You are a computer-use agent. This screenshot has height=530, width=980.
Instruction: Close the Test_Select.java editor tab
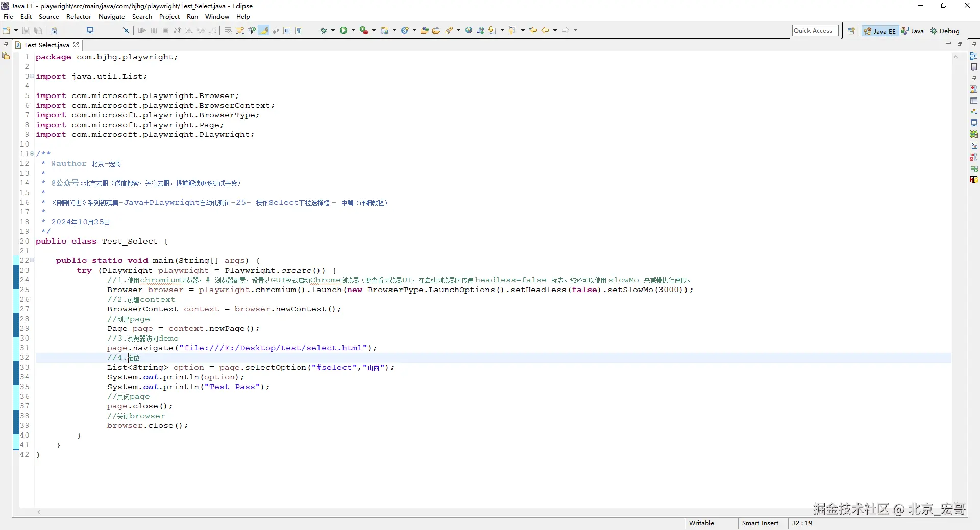point(76,45)
